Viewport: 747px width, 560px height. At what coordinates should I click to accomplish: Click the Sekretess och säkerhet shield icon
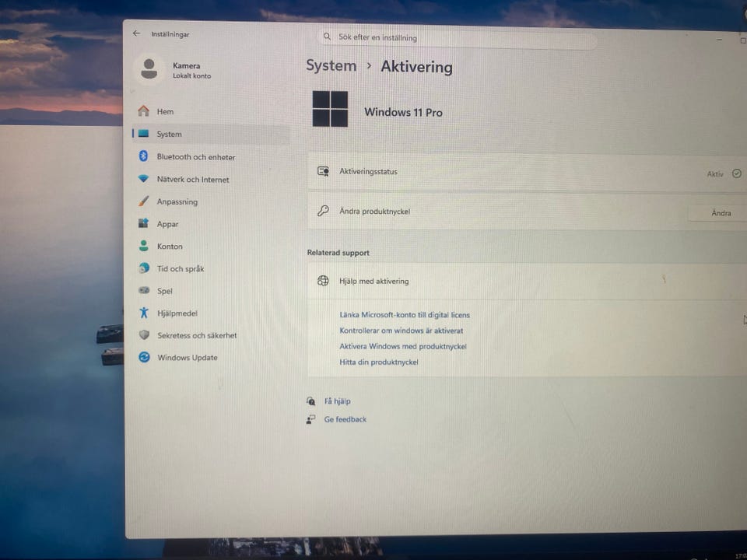coord(145,334)
